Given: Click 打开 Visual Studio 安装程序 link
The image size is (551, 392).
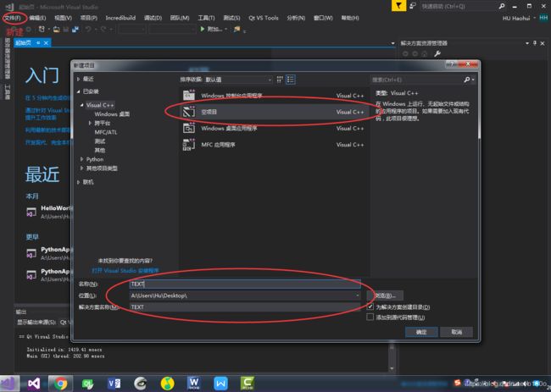Looking at the screenshot, I should click(125, 271).
